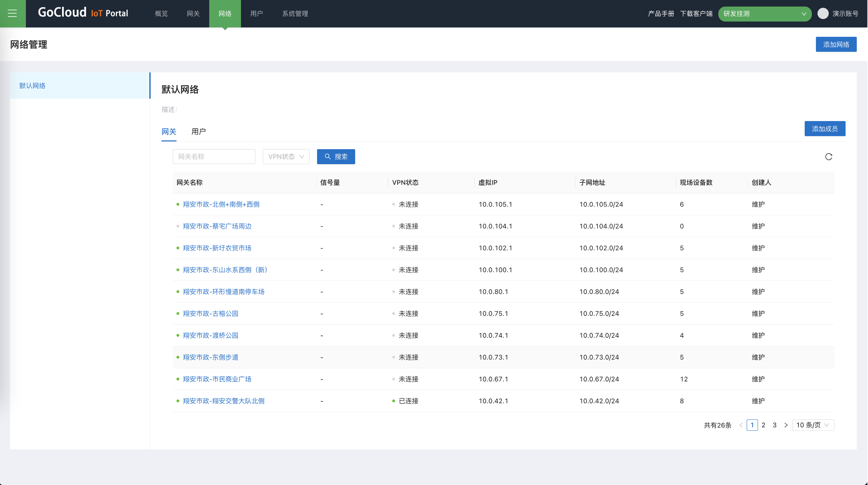Focus the 网关名称 search field
This screenshot has height=485, width=868.
click(214, 157)
